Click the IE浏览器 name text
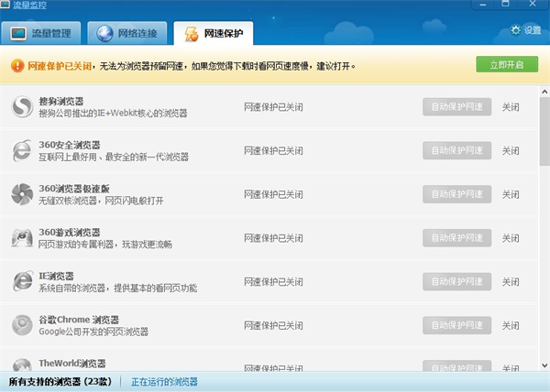 (56, 276)
